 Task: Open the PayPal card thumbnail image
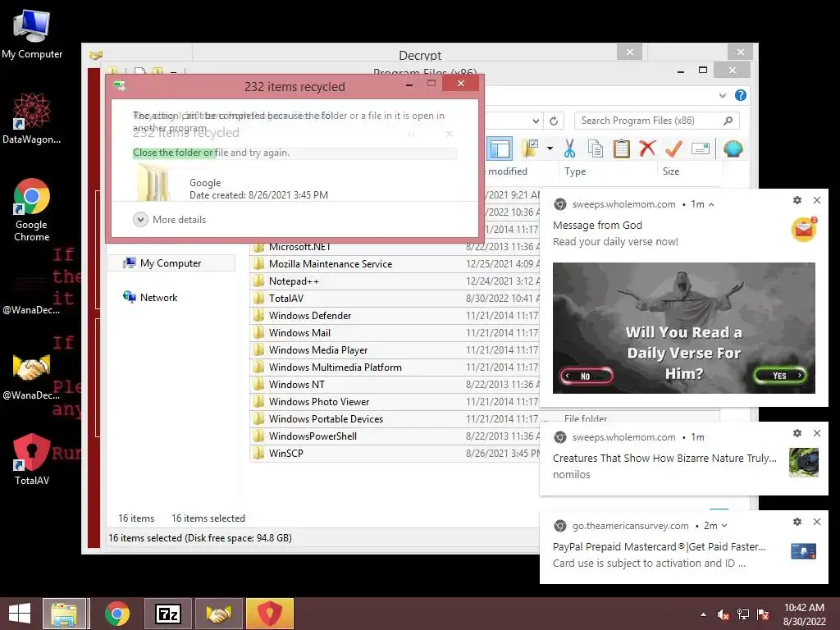(x=804, y=551)
